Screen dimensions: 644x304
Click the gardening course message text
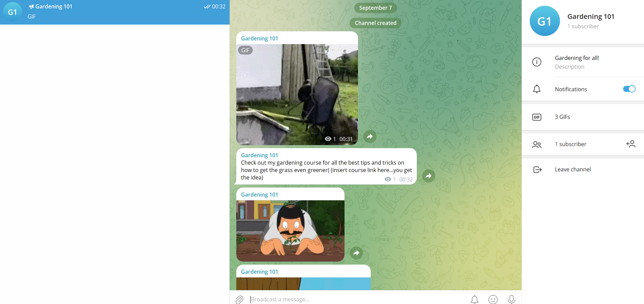(326, 170)
